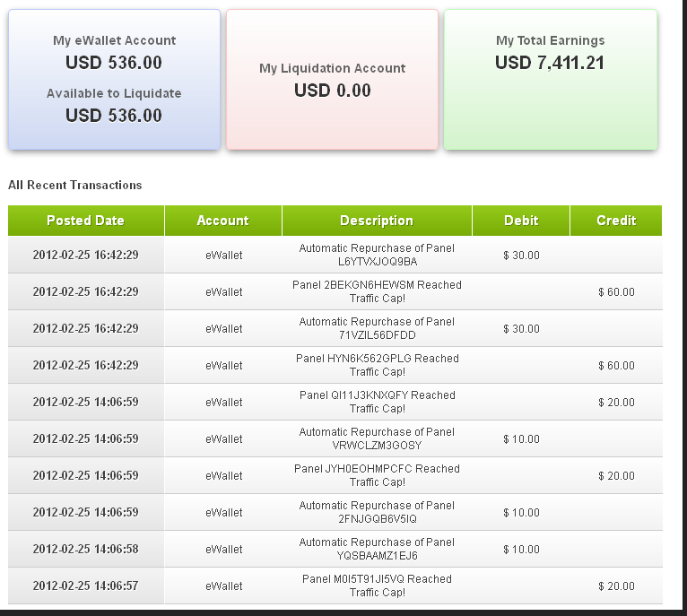Click the posted date 2012-02-25 14:06:57
This screenshot has width=687, height=616.
click(x=86, y=586)
